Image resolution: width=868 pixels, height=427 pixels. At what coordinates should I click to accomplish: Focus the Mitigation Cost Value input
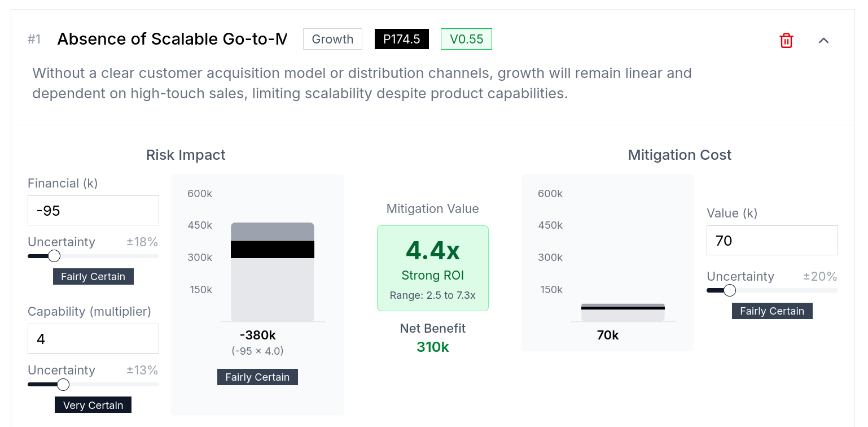coord(771,241)
